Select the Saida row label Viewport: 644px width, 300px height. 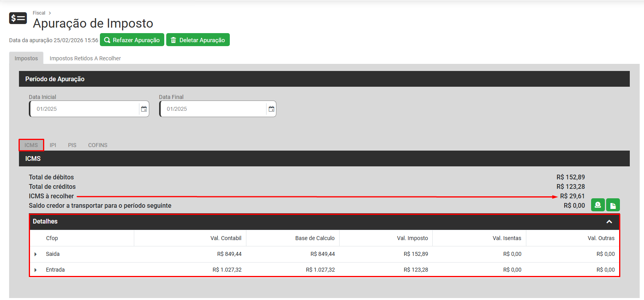pyautogui.click(x=53, y=254)
